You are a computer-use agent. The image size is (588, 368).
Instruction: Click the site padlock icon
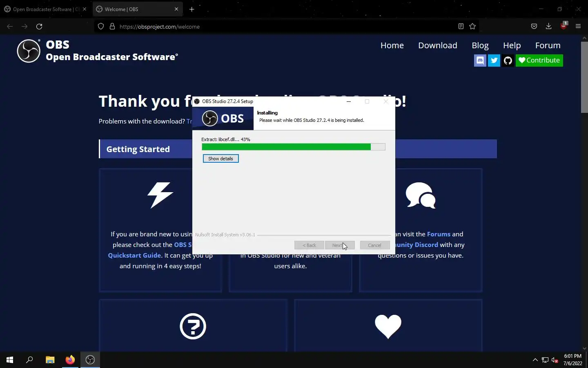(x=112, y=27)
